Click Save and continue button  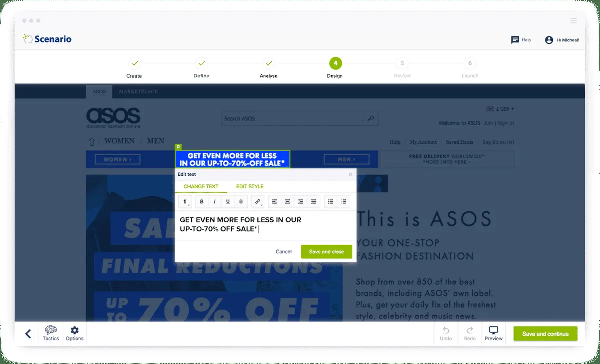545,334
